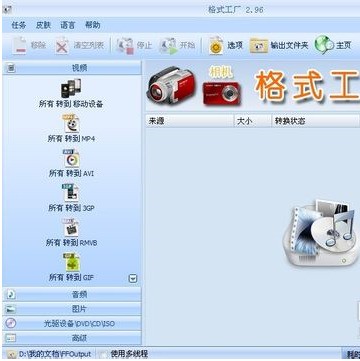Viewport: 360px width, 361px height.
Task: Select the 所有 转到 AVI icon
Action: click(71, 163)
